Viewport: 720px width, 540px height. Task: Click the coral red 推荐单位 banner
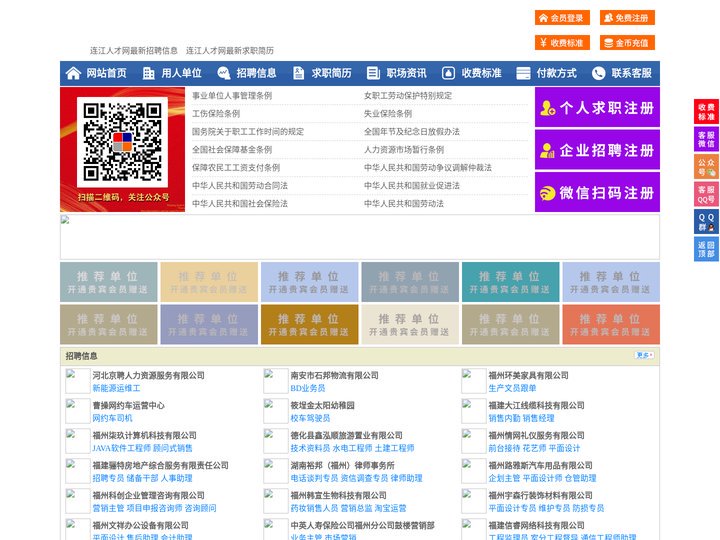click(x=611, y=324)
